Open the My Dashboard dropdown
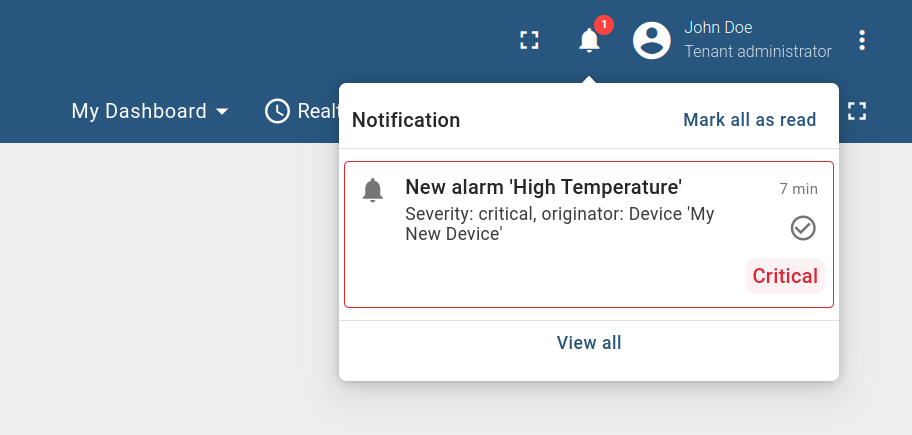 [139, 111]
